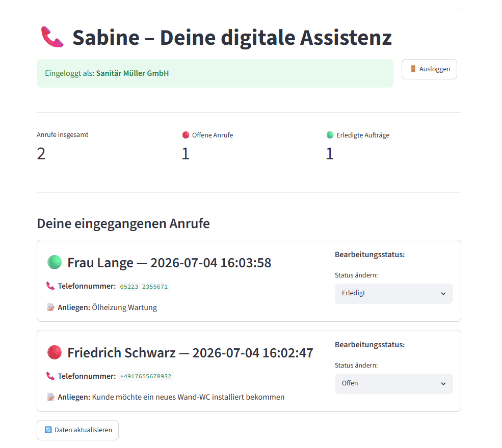Click the text Ölheizung Wartung
502x448 pixels.
(124, 307)
